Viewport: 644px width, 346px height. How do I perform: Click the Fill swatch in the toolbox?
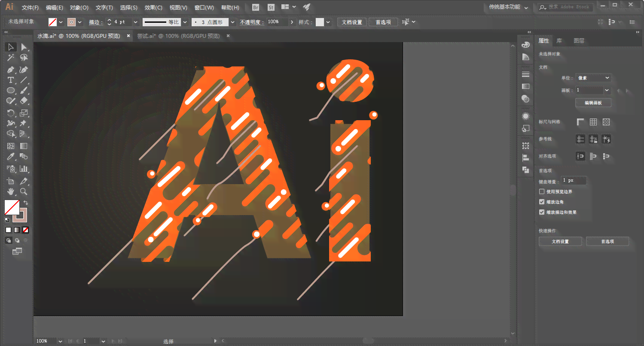point(12,207)
